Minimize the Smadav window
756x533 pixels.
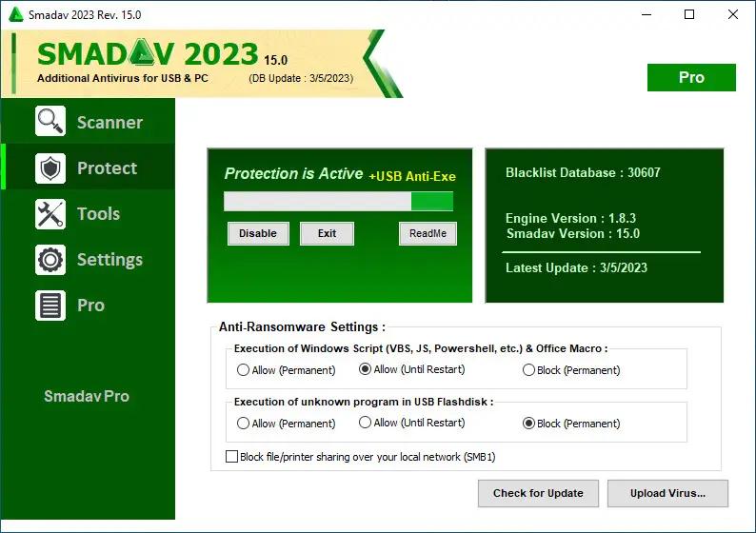(x=647, y=14)
